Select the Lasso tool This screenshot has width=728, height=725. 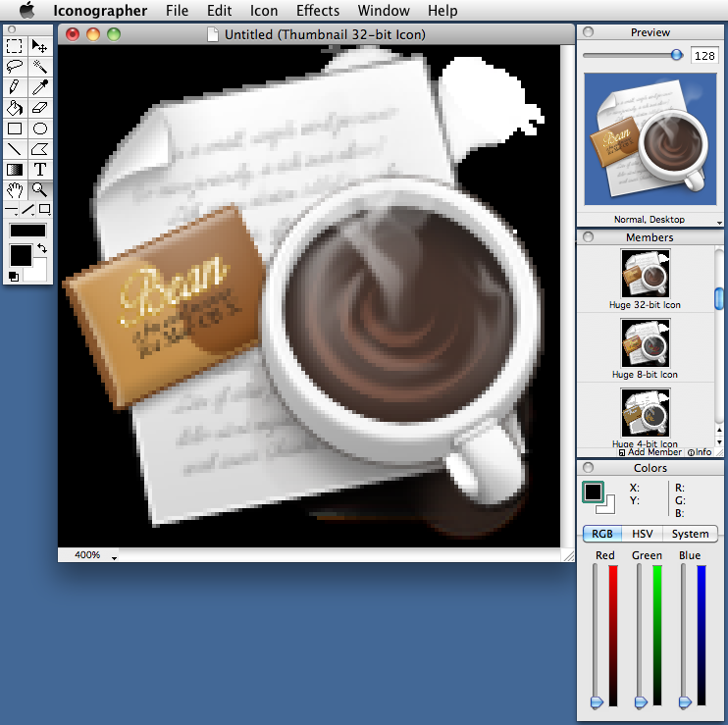point(15,67)
